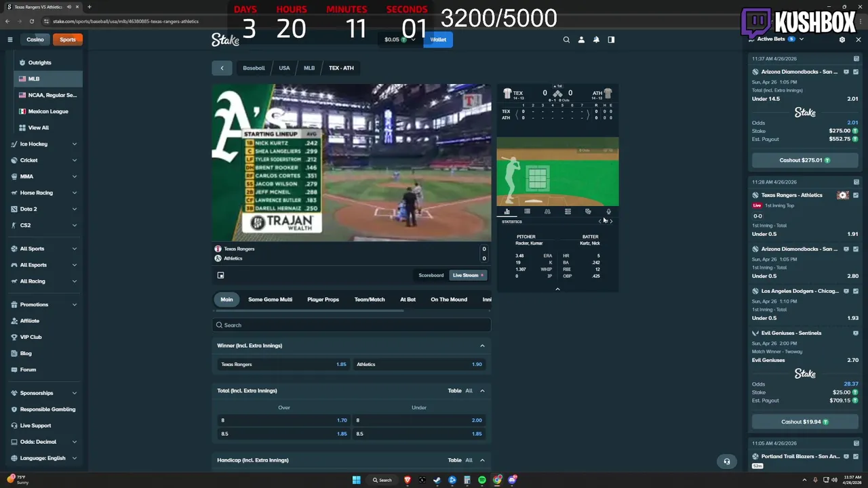The width and height of the screenshot is (868, 488).
Task: Open the notifications bell icon
Action: click(596, 39)
